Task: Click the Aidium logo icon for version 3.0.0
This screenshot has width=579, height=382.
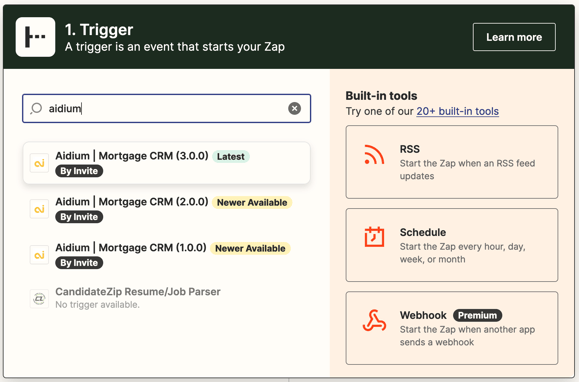Action: pyautogui.click(x=40, y=163)
